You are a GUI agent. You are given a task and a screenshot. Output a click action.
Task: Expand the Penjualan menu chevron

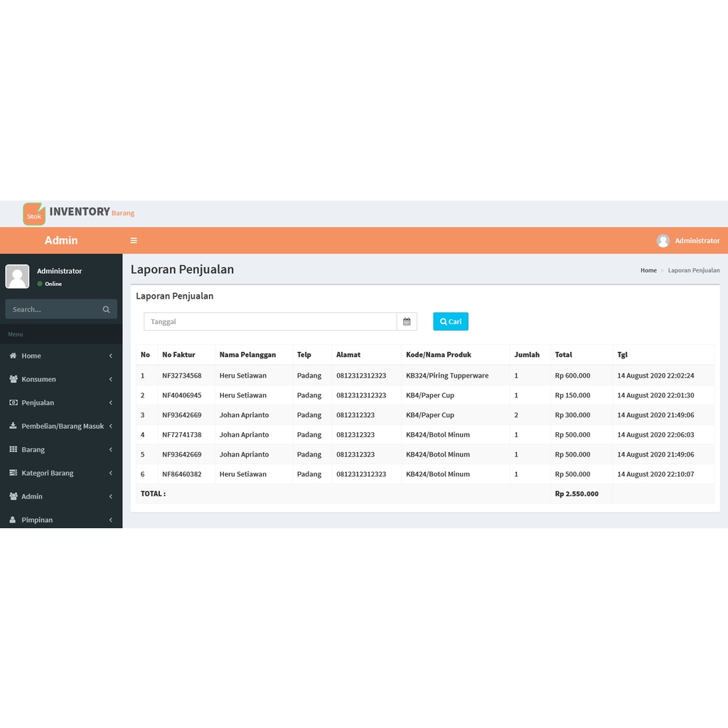pyautogui.click(x=110, y=402)
